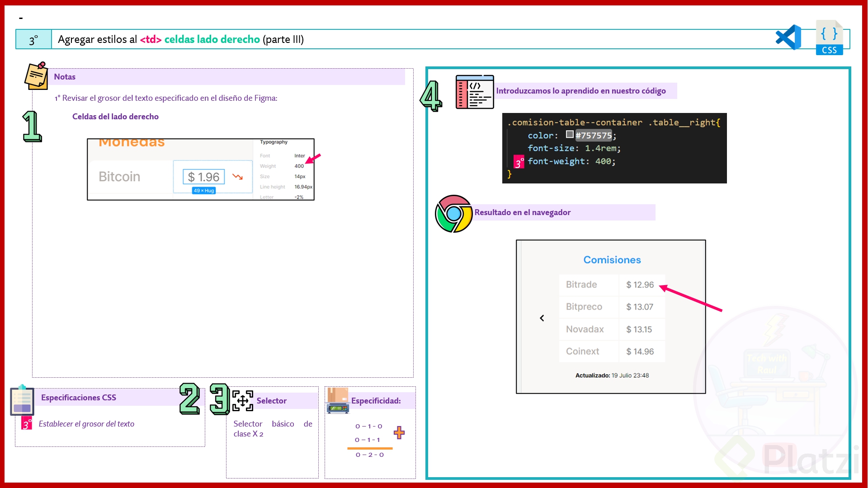Click the selector move-frame icon
This screenshot has width=868, height=488.
pyautogui.click(x=243, y=401)
